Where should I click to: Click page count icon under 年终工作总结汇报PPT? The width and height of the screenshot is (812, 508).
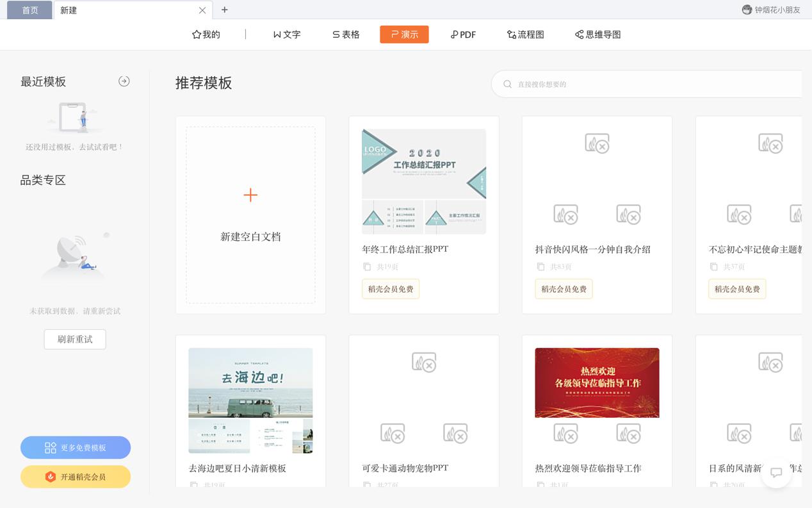[x=367, y=266]
